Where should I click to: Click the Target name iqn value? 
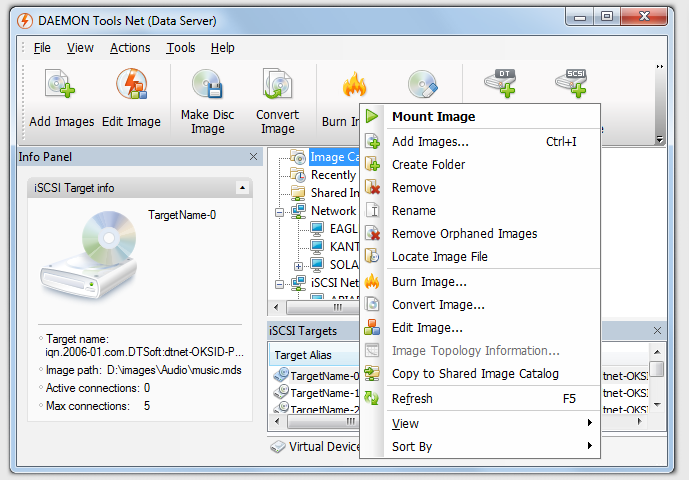(x=145, y=352)
